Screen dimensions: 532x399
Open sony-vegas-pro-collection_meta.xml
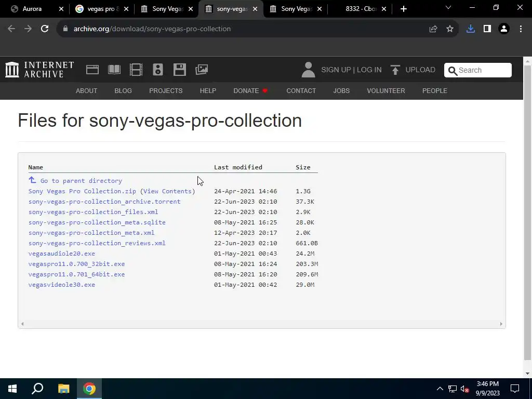coord(91,233)
